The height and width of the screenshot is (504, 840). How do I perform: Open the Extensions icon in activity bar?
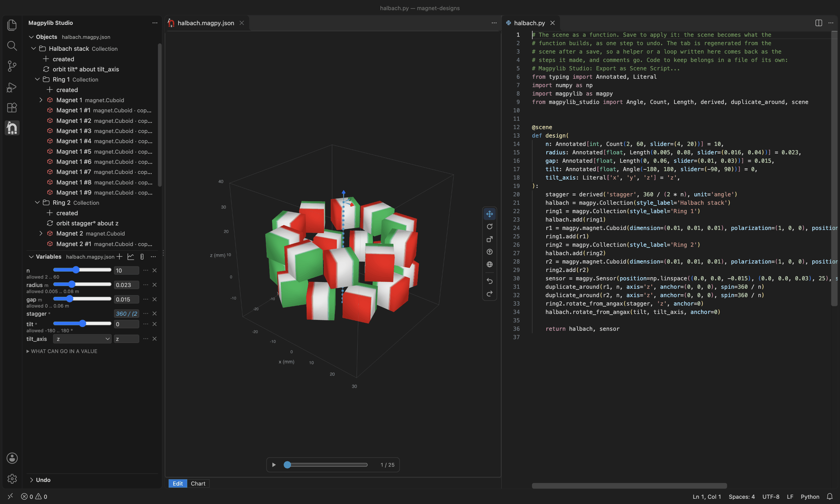(12, 107)
